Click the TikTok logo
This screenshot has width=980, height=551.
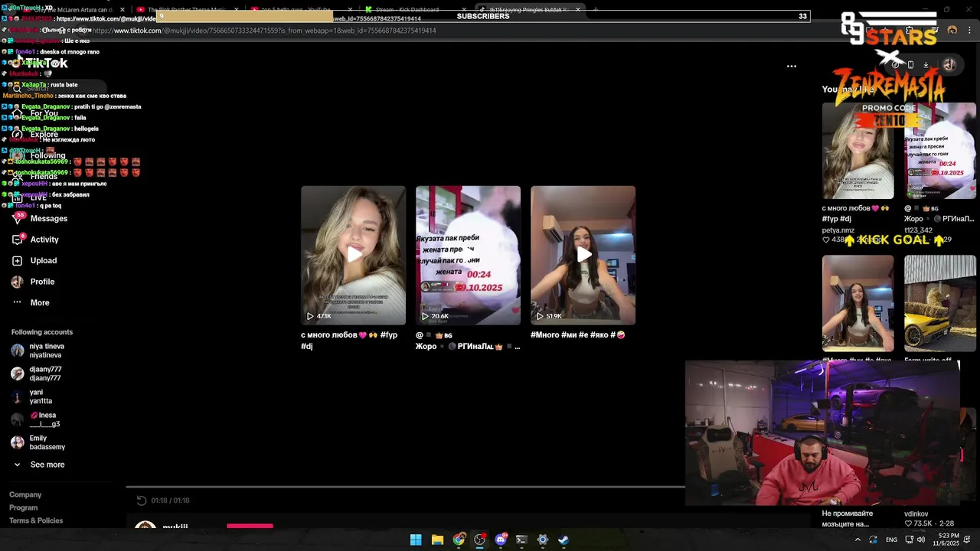[40, 64]
